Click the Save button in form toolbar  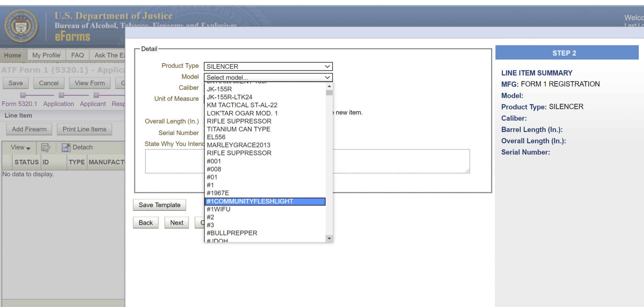(x=16, y=83)
